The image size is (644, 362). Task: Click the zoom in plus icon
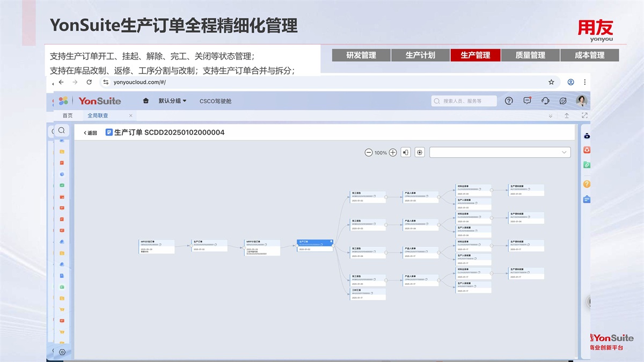tap(393, 152)
